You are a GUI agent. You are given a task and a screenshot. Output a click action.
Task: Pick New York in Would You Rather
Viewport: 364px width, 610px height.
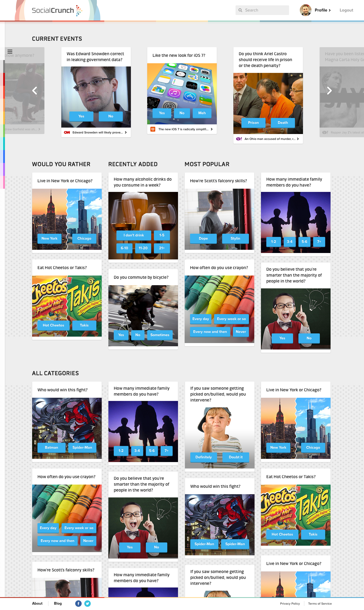coord(50,239)
